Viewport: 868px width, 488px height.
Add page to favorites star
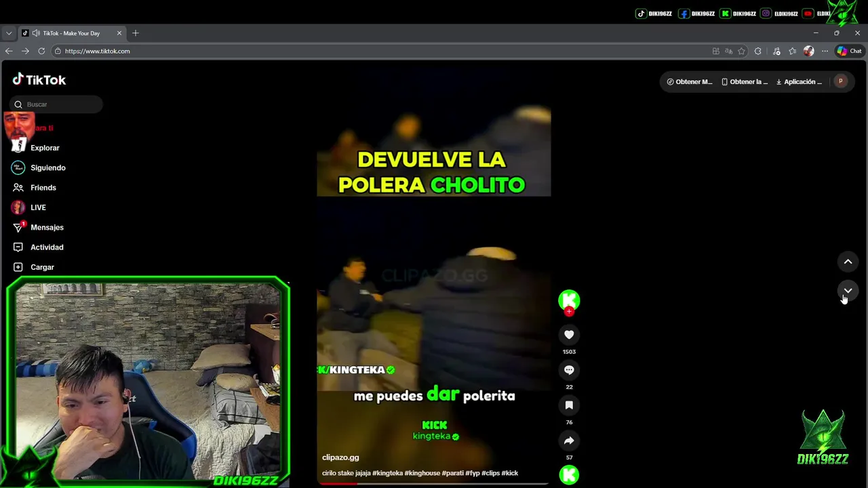point(742,51)
